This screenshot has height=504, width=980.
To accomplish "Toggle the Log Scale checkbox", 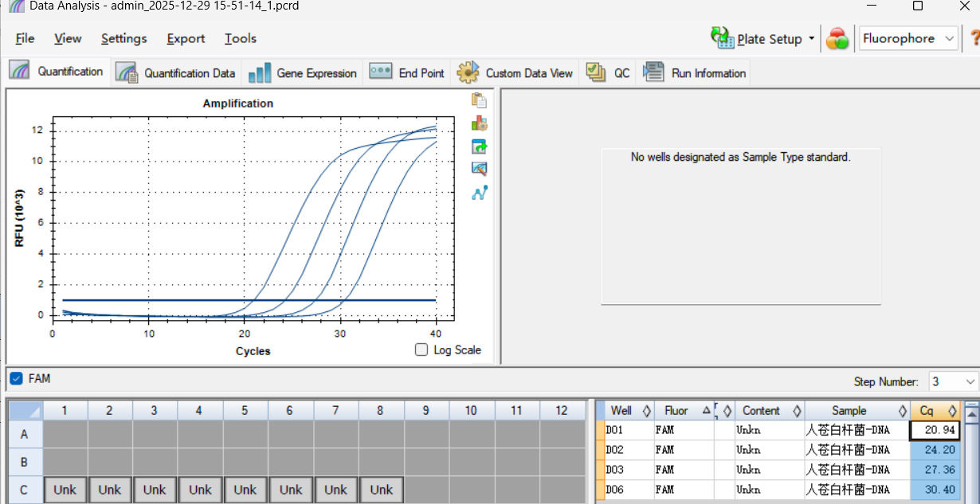I will [421, 350].
